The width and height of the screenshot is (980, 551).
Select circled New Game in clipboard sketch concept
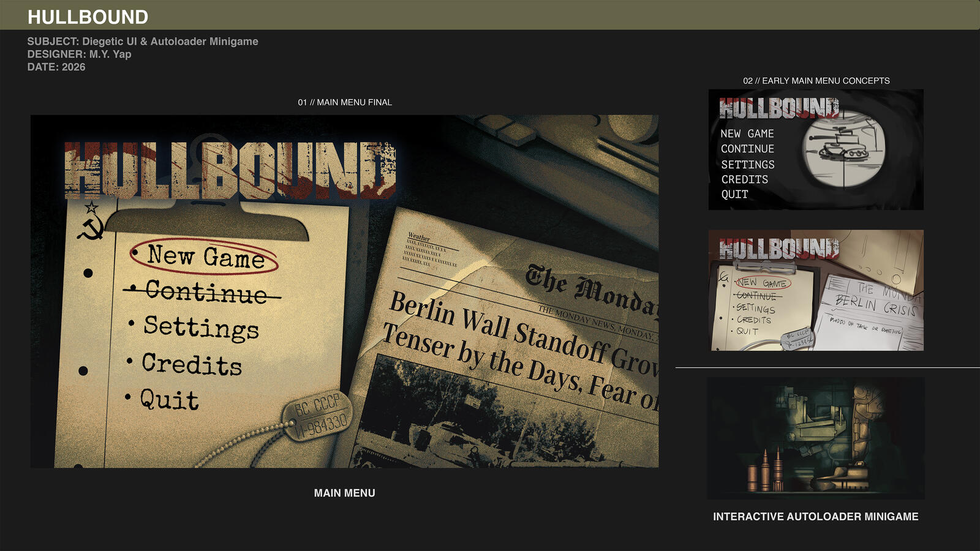click(763, 283)
